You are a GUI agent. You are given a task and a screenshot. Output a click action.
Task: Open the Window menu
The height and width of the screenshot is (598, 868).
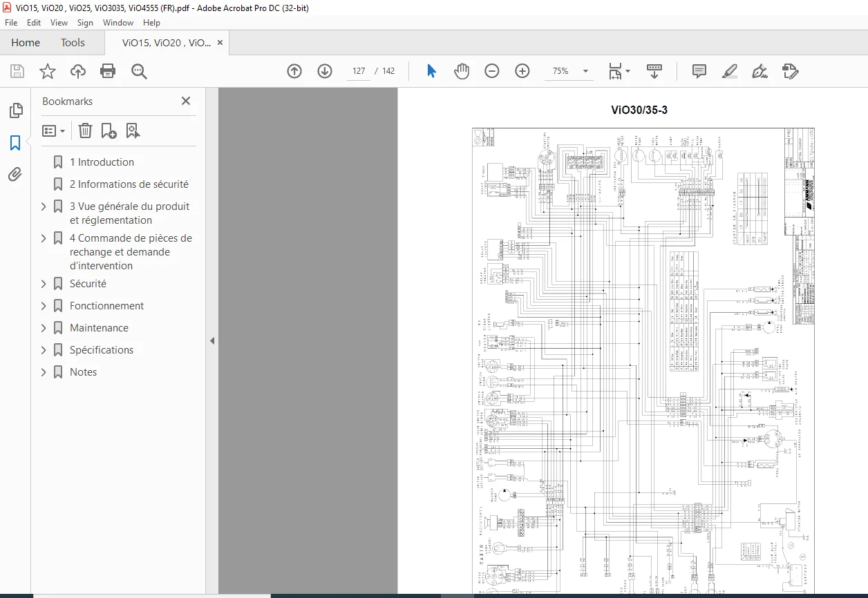[118, 23]
